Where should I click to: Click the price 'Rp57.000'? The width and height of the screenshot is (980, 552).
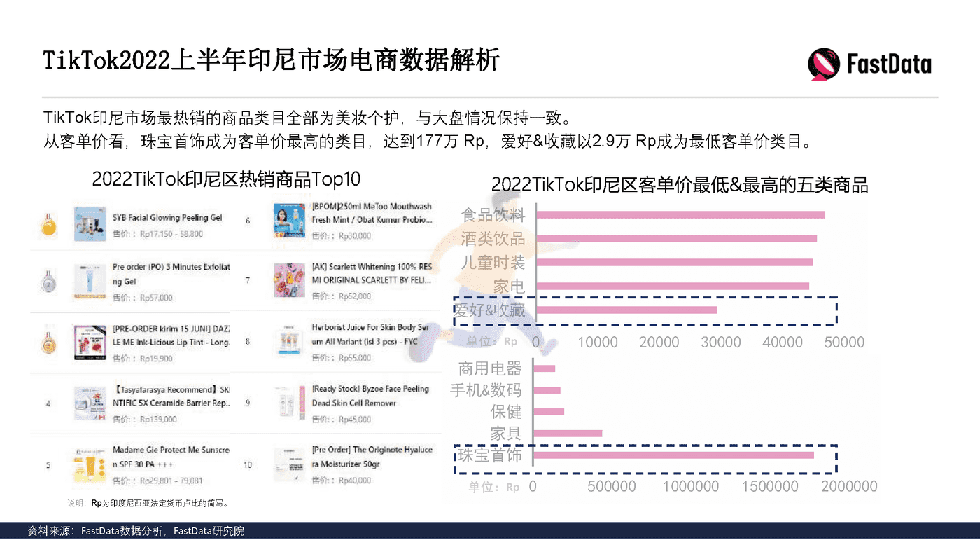[156, 298]
